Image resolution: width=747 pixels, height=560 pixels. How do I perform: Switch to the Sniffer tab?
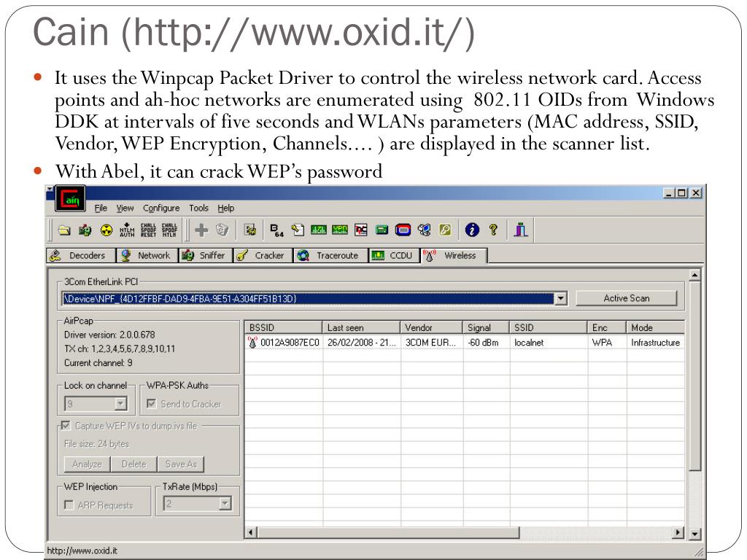(206, 255)
